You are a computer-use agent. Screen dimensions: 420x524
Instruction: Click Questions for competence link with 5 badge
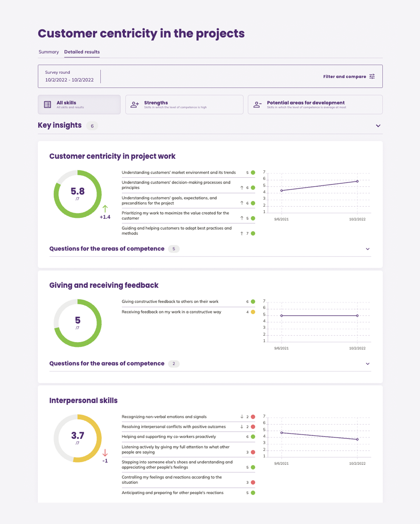107,249
